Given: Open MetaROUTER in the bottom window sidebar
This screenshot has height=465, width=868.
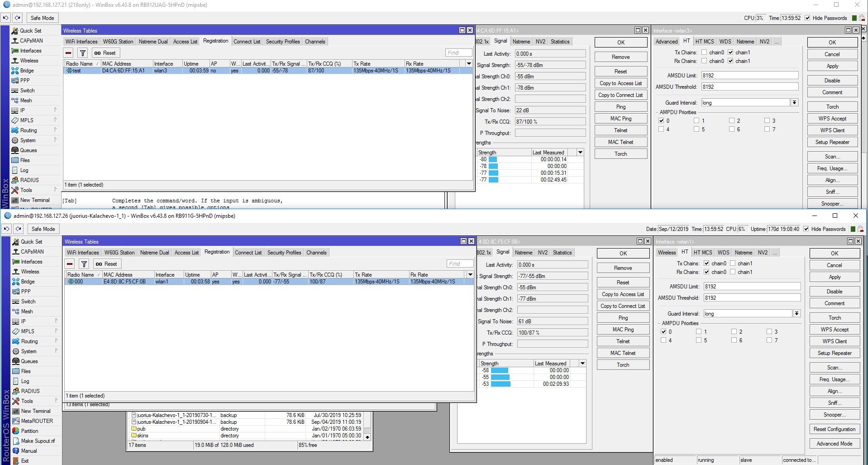Looking at the screenshot, I should coord(37,421).
